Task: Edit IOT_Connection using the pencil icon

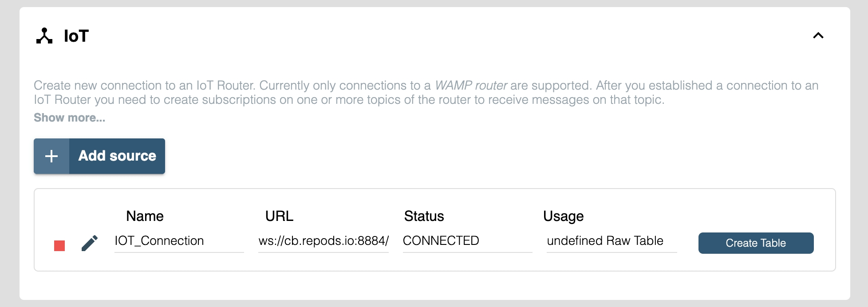Action: point(90,243)
